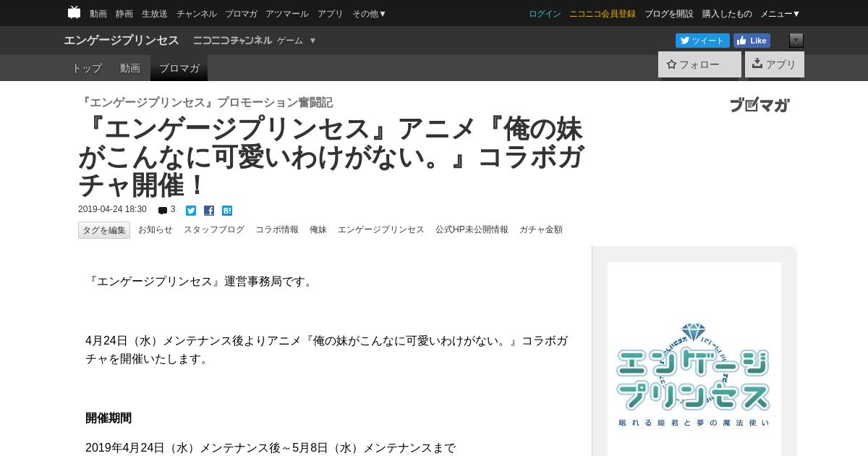Click the Engage Princess sidebar banner image
This screenshot has height=456, width=868.
694,359
